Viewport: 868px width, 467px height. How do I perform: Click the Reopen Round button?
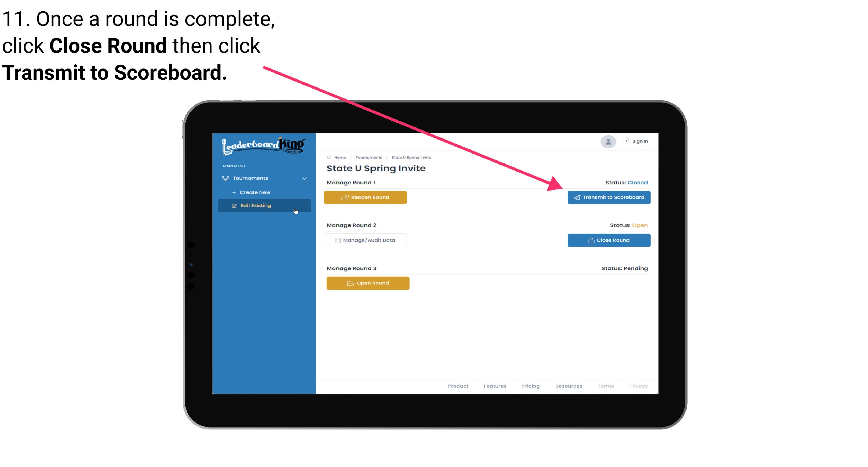367,197
